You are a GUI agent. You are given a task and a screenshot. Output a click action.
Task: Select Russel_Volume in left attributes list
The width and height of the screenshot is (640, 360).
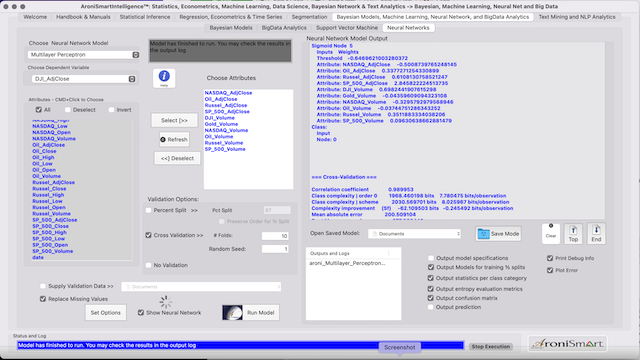point(51,213)
